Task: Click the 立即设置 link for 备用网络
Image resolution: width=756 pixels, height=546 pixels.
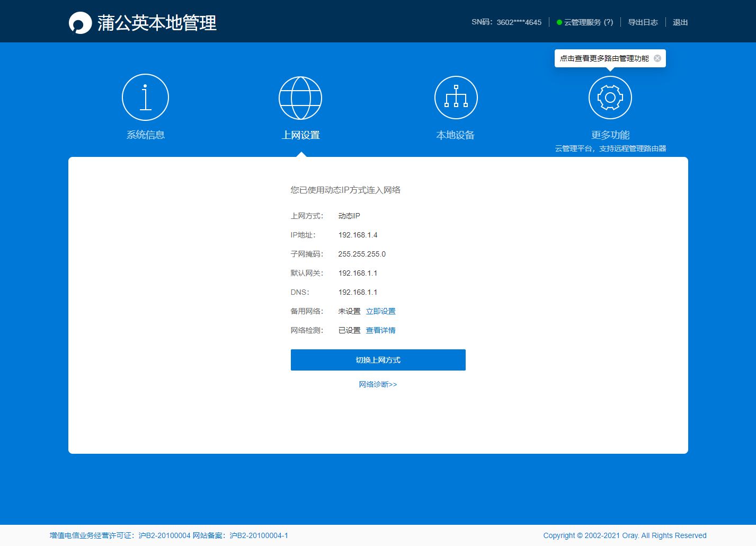Action: [x=381, y=311]
